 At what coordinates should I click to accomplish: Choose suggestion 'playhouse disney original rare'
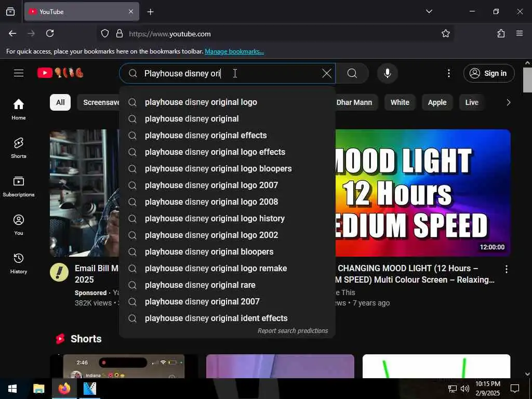tap(227, 285)
